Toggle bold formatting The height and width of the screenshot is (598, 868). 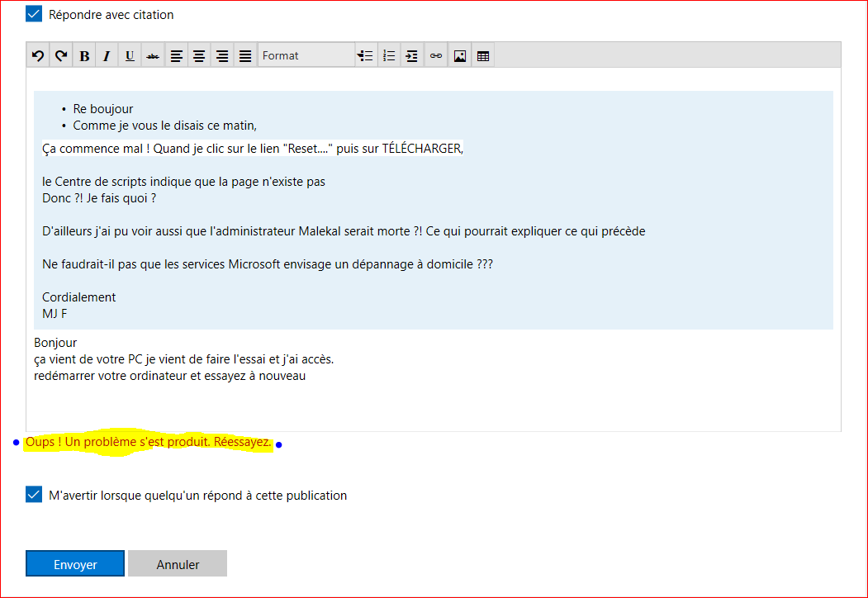pyautogui.click(x=84, y=55)
